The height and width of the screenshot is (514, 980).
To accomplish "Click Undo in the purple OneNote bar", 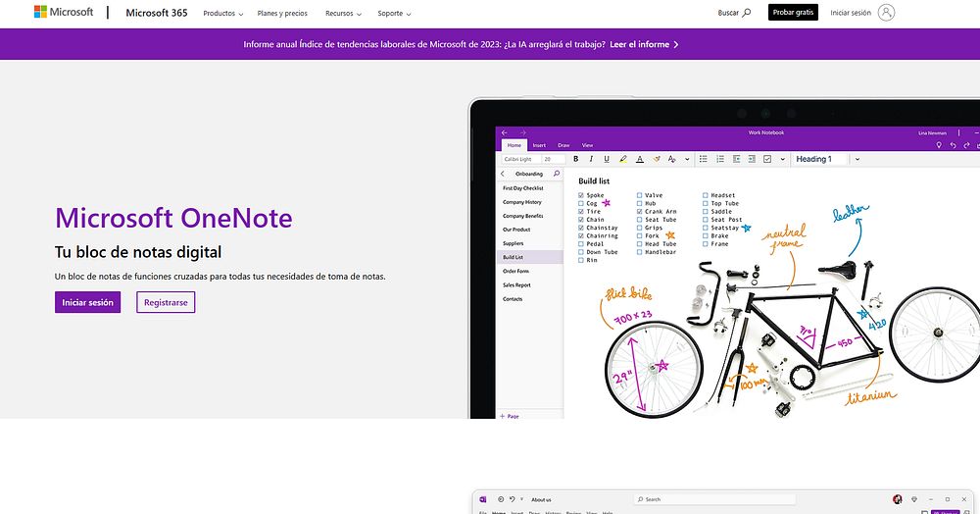I will pyautogui.click(x=954, y=145).
